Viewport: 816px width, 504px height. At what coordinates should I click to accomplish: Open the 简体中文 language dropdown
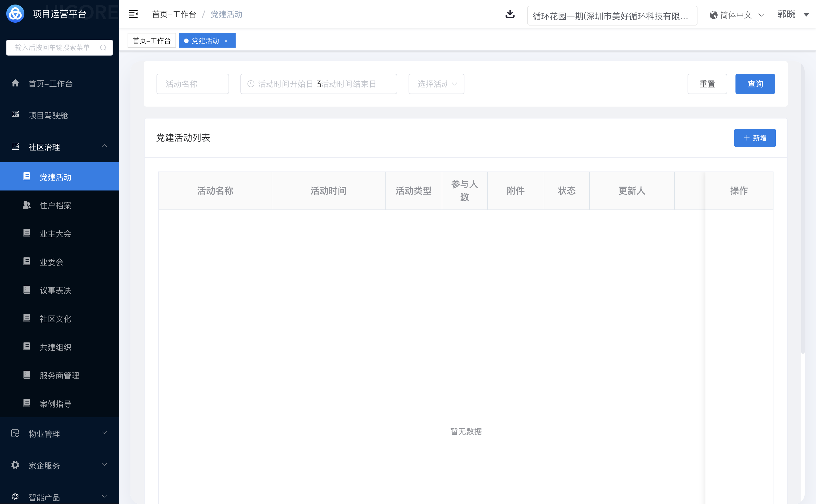(737, 15)
